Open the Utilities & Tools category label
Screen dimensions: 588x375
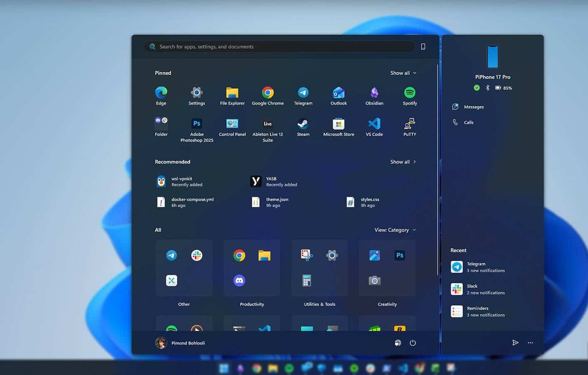(320, 304)
